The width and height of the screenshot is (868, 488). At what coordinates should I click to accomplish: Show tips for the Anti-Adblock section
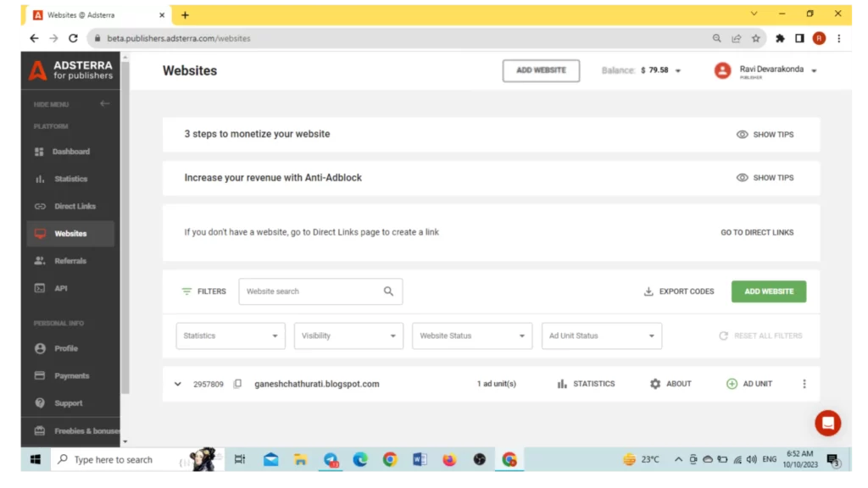765,178
